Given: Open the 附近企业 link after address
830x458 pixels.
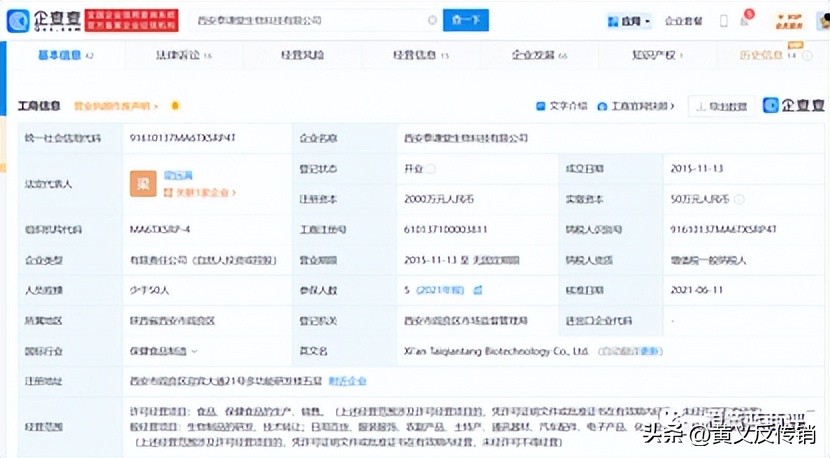Looking at the screenshot, I should pyautogui.click(x=347, y=381).
